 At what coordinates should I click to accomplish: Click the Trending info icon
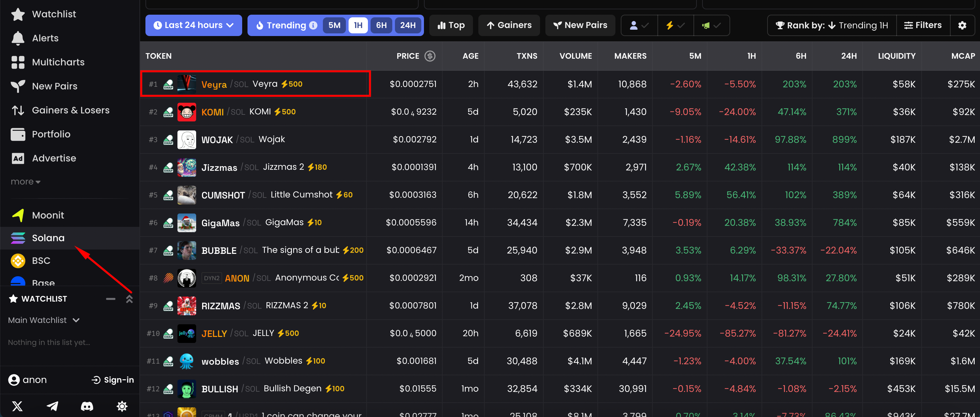pyautogui.click(x=313, y=25)
